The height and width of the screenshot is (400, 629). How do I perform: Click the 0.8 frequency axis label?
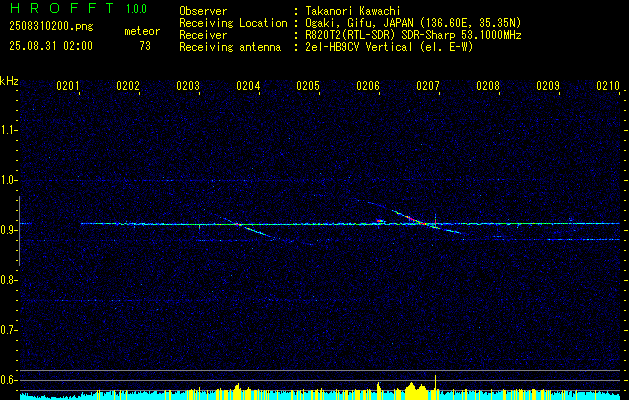(8, 280)
